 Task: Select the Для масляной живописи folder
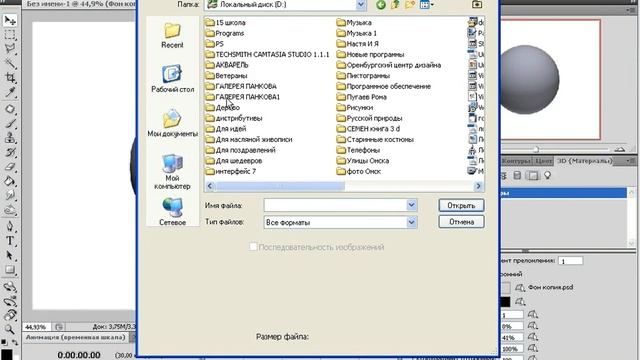[249, 139]
